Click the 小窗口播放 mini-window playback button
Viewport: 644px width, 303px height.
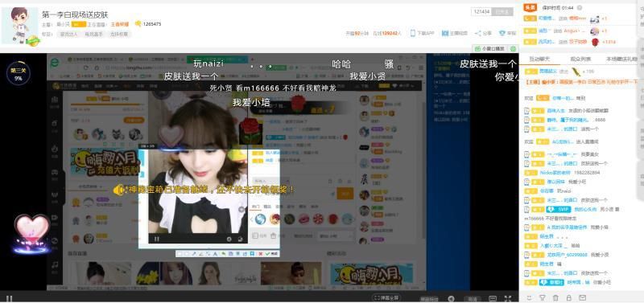click(x=490, y=48)
